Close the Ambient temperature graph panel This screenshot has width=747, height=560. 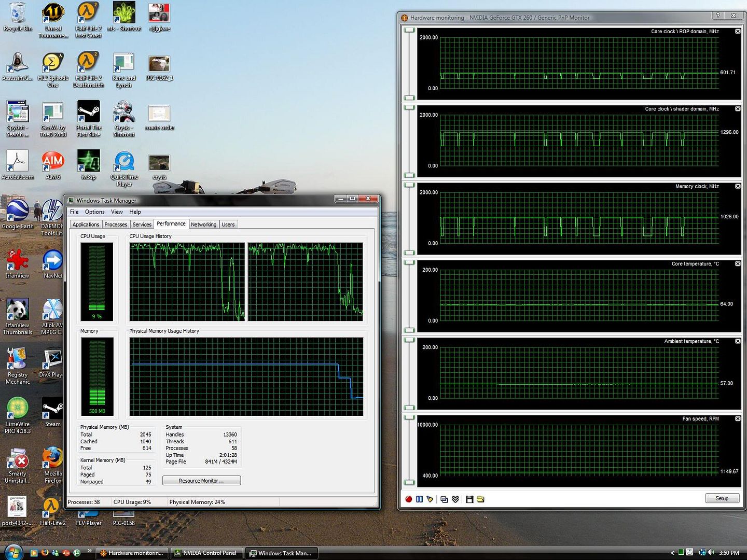[738, 341]
